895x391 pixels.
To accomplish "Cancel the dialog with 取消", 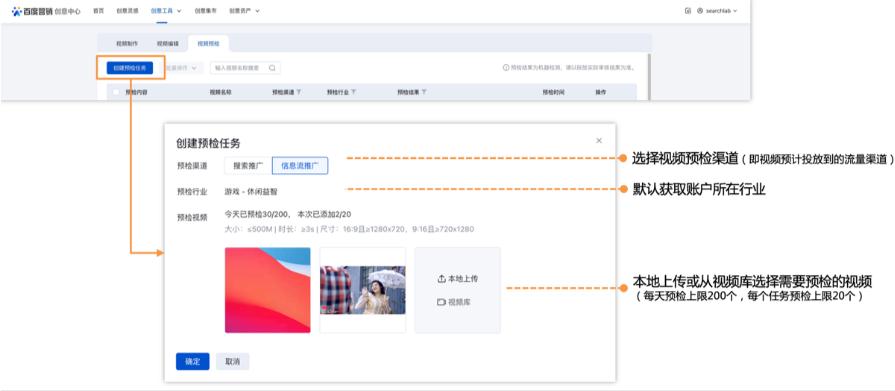I will [232, 361].
